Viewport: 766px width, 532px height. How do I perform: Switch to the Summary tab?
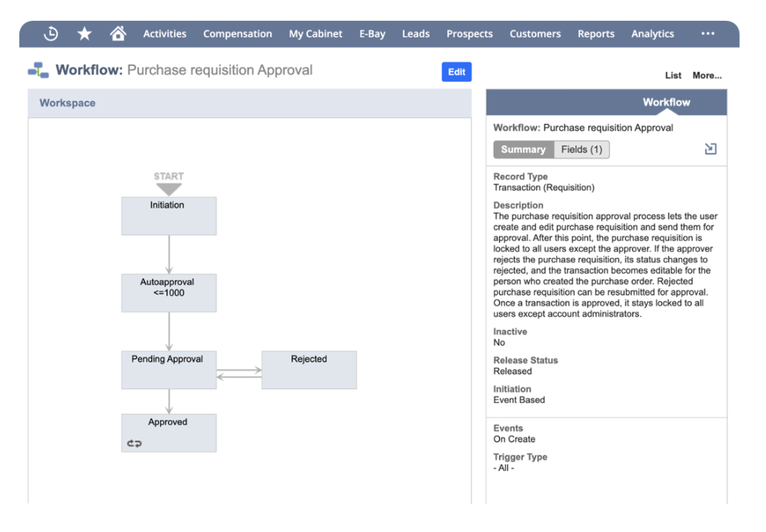524,149
